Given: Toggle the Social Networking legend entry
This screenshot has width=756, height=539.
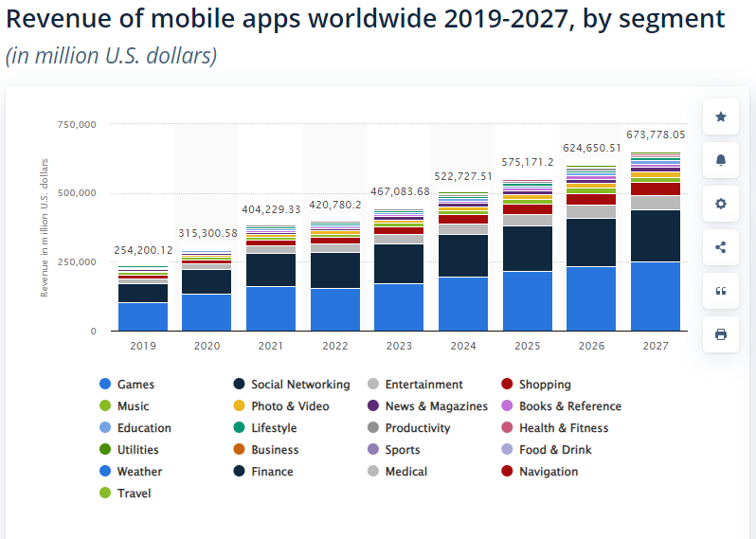Looking at the screenshot, I should pyautogui.click(x=292, y=385).
